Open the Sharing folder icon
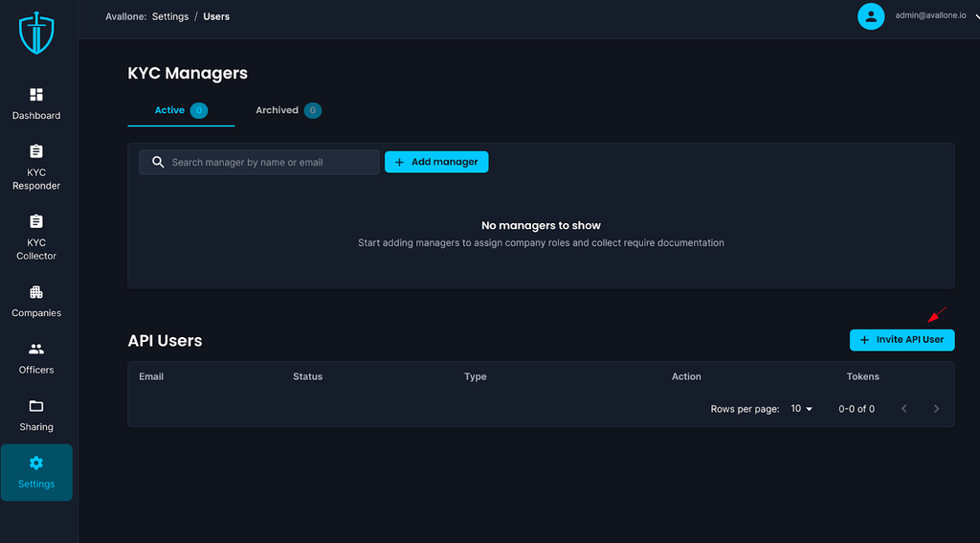This screenshot has height=543, width=980. tap(36, 406)
